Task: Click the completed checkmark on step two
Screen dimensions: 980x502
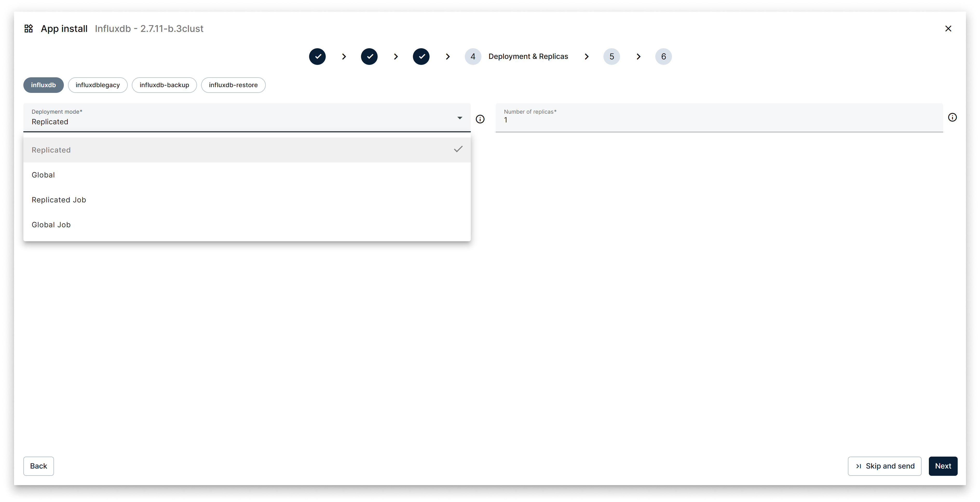Action: tap(369, 56)
